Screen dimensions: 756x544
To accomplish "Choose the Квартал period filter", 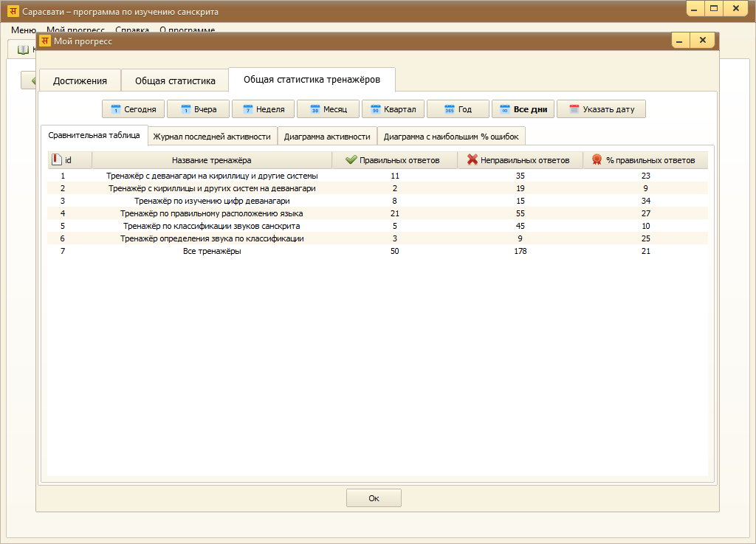I will click(393, 109).
